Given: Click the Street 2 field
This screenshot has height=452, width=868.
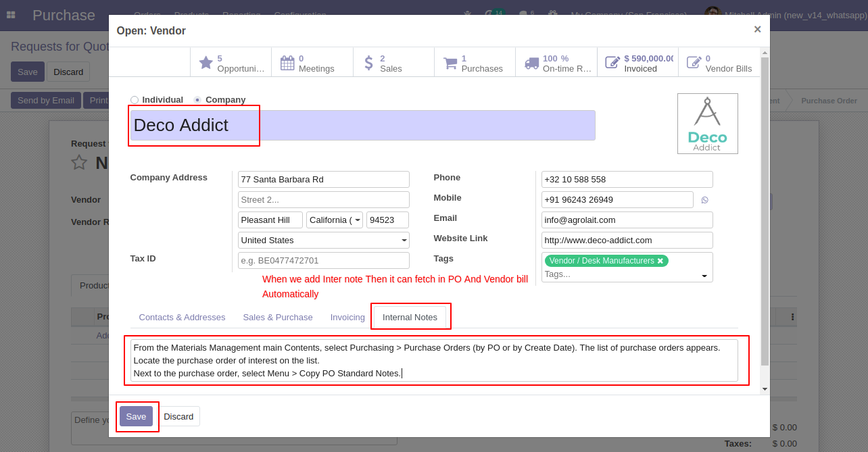Looking at the screenshot, I should click(x=324, y=200).
